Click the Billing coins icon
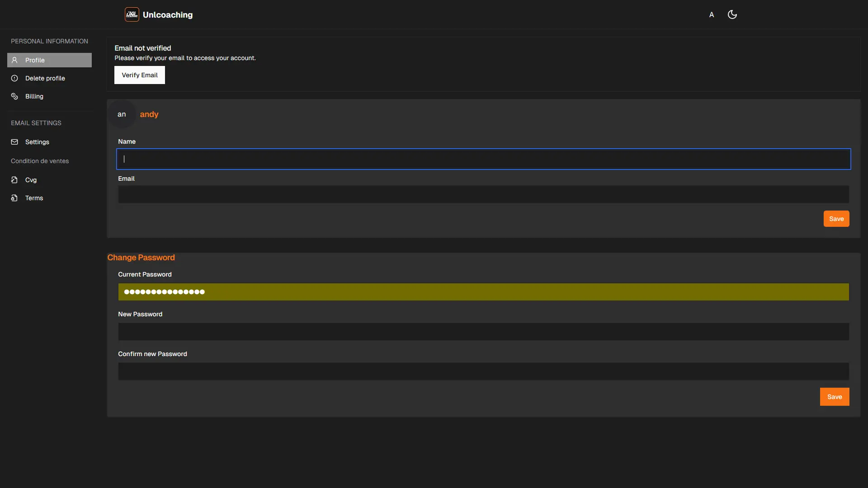The height and width of the screenshot is (488, 868). (x=14, y=96)
